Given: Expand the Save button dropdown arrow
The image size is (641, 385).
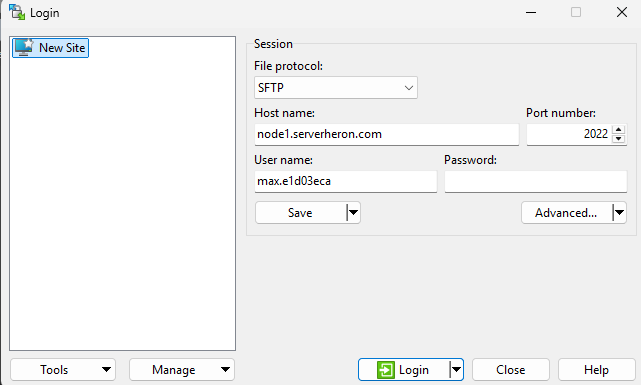Looking at the screenshot, I should point(353,213).
